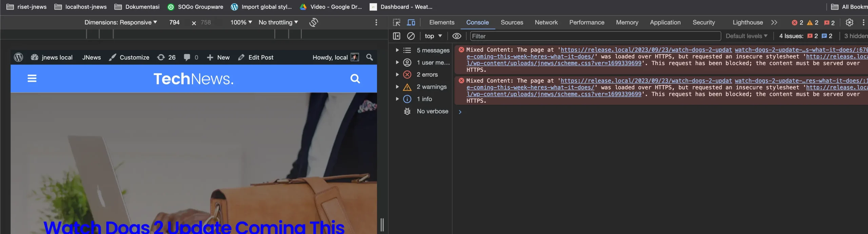Click the Edit Post pencil icon

(x=241, y=57)
